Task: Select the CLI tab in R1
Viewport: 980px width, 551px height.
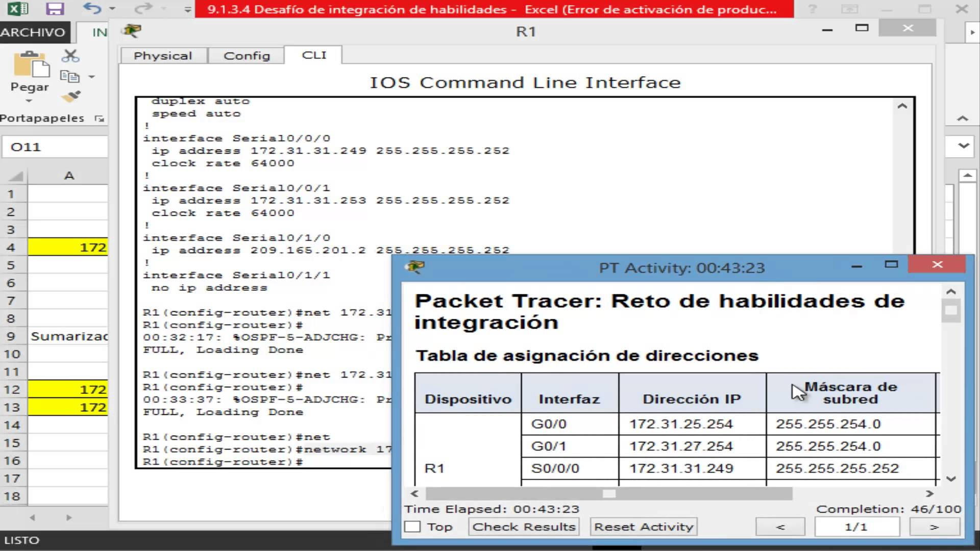Action: [314, 55]
